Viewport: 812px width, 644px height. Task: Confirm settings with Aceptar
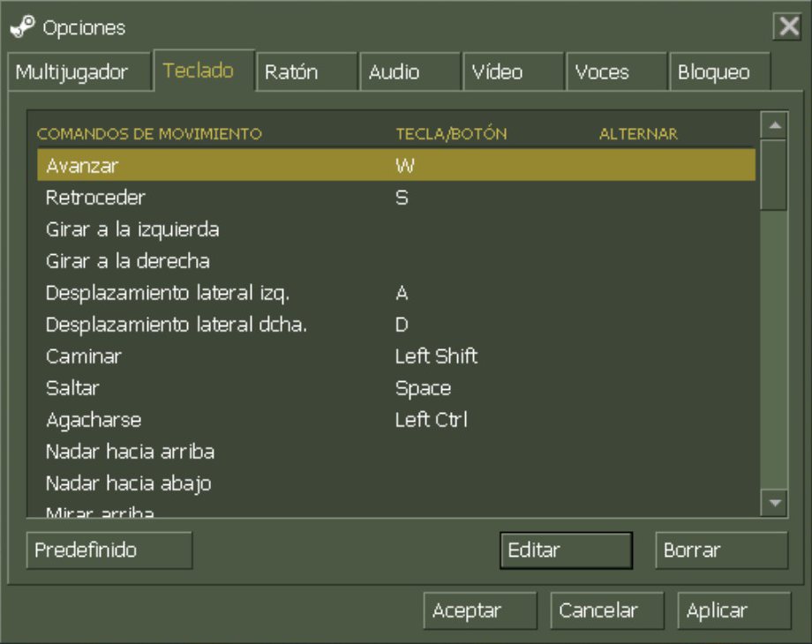tap(480, 610)
